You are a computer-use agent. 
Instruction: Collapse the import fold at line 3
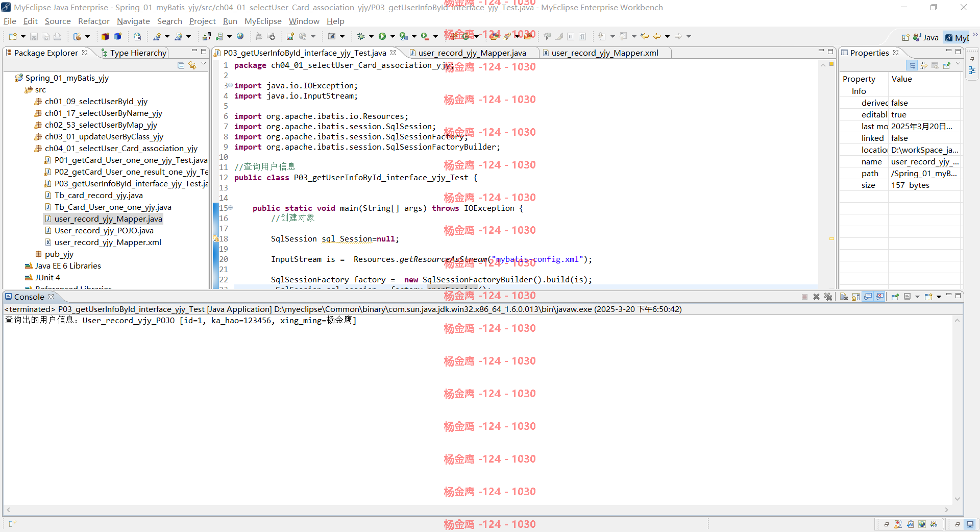click(x=230, y=85)
